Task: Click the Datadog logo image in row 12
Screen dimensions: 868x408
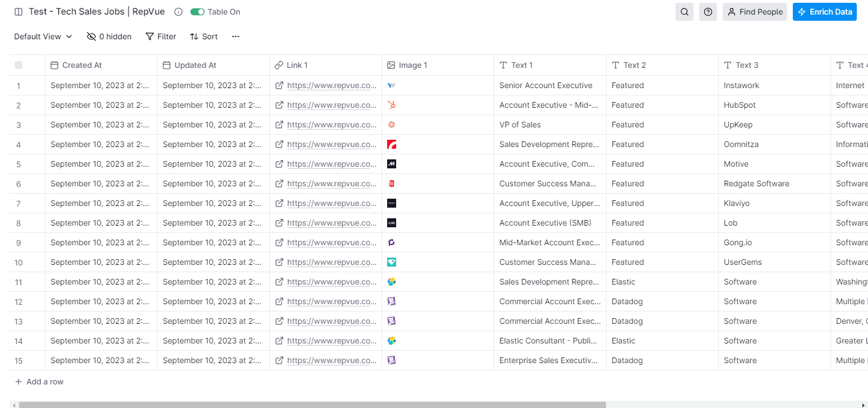Action: pyautogui.click(x=392, y=301)
